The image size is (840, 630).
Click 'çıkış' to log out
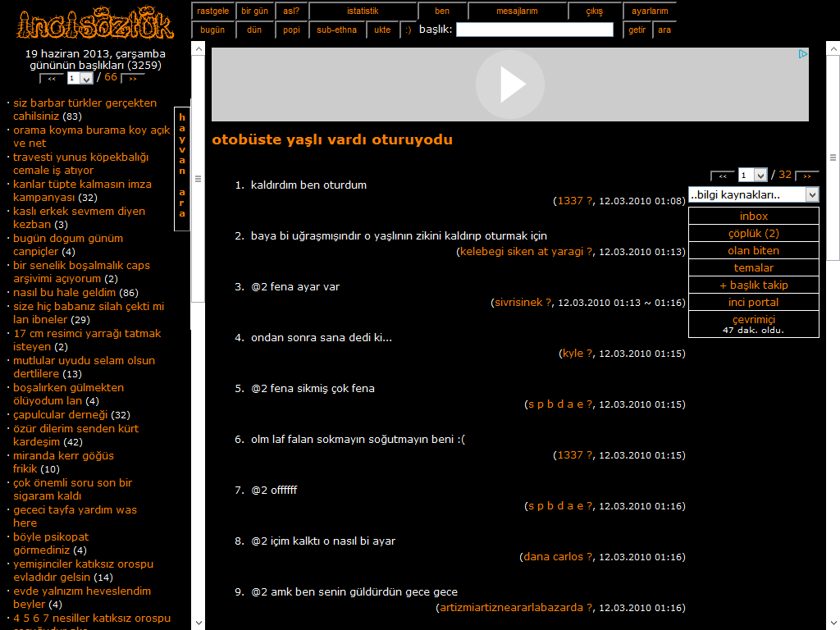point(594,11)
